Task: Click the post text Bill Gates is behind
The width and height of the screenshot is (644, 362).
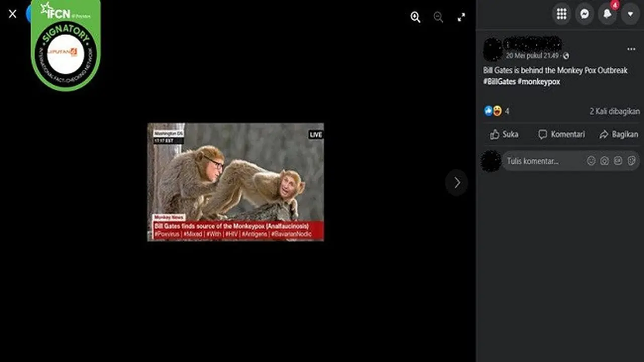Action: [x=555, y=70]
